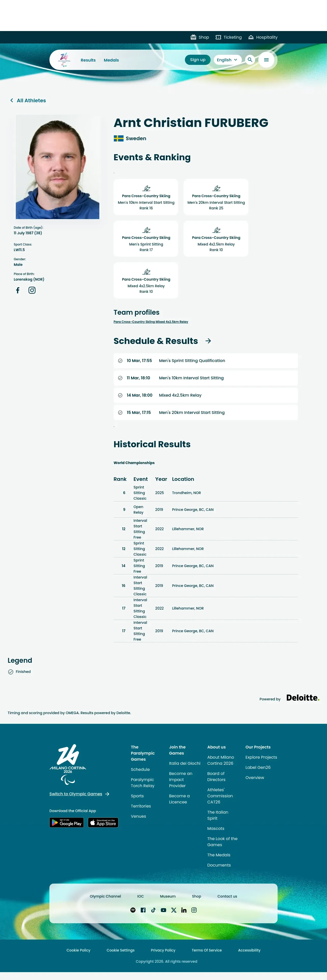This screenshot has width=327, height=980.
Task: Select the Results menu item
Action: 88,60
